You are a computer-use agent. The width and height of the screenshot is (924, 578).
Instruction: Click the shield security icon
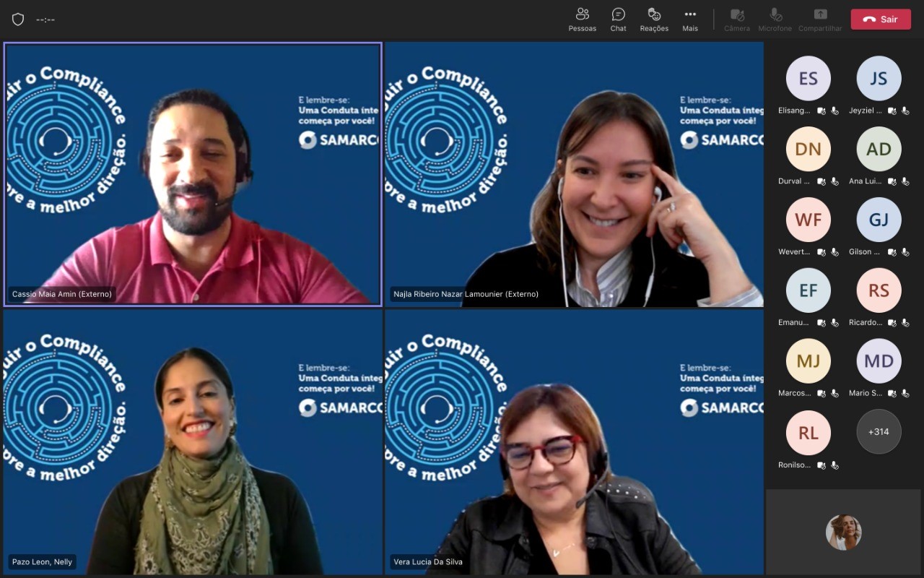point(18,20)
